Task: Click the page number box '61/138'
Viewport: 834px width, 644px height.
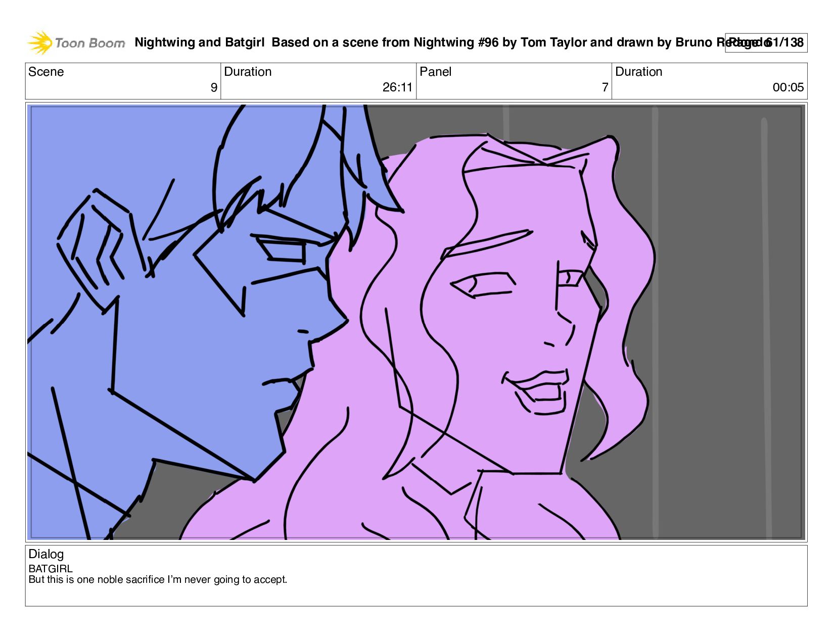Action: [x=766, y=42]
